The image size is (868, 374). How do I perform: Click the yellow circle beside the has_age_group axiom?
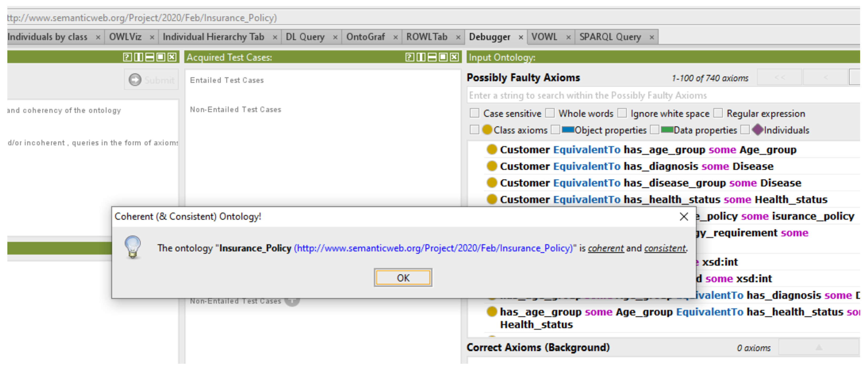[x=492, y=312]
